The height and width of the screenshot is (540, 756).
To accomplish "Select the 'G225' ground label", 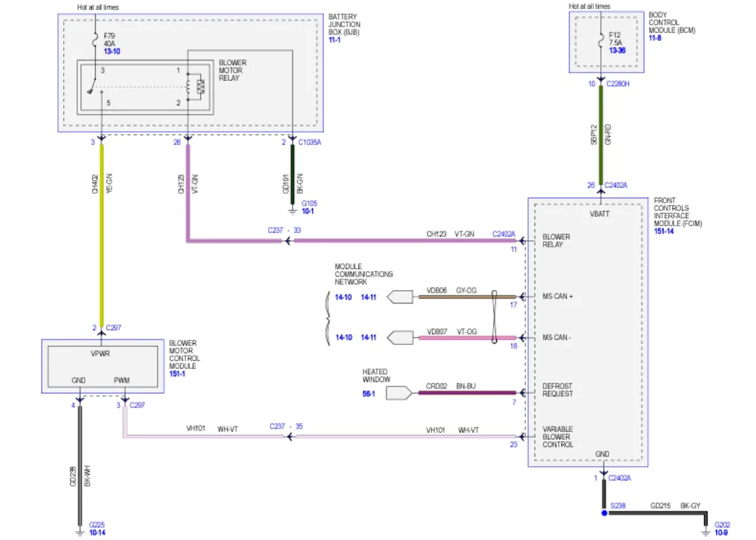I will click(x=97, y=525).
